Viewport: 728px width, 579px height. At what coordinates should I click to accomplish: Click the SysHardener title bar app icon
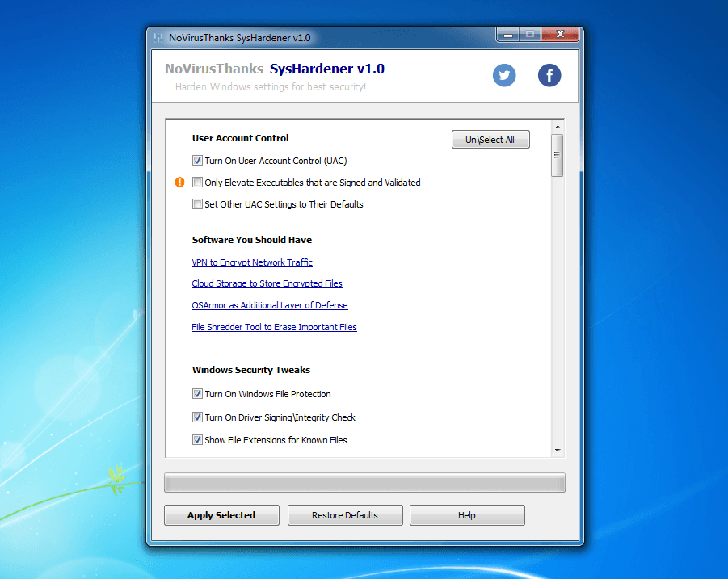[x=158, y=38]
